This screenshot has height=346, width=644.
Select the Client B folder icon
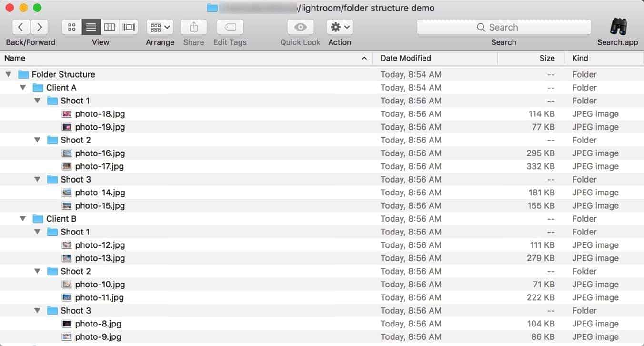click(x=38, y=219)
